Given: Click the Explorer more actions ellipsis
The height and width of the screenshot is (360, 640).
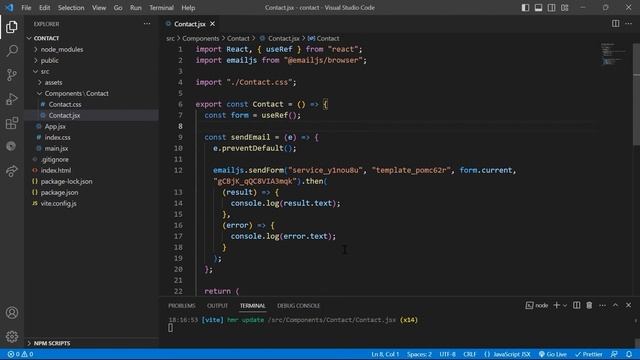Looking at the screenshot, I should click(x=147, y=24).
